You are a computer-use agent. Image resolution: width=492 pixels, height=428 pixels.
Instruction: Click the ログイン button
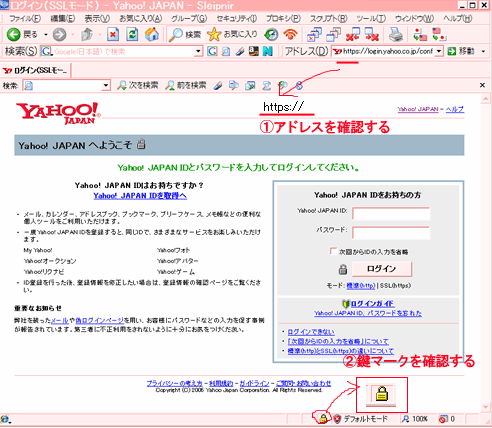point(382,269)
